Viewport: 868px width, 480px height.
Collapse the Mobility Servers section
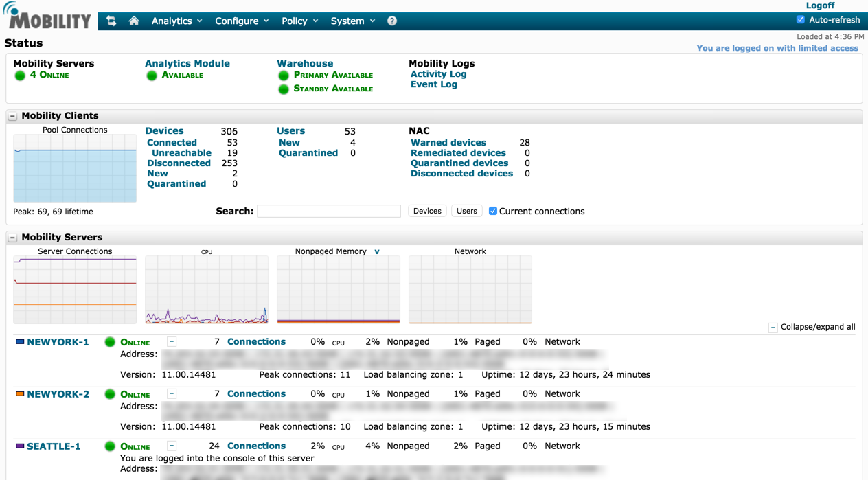click(12, 238)
